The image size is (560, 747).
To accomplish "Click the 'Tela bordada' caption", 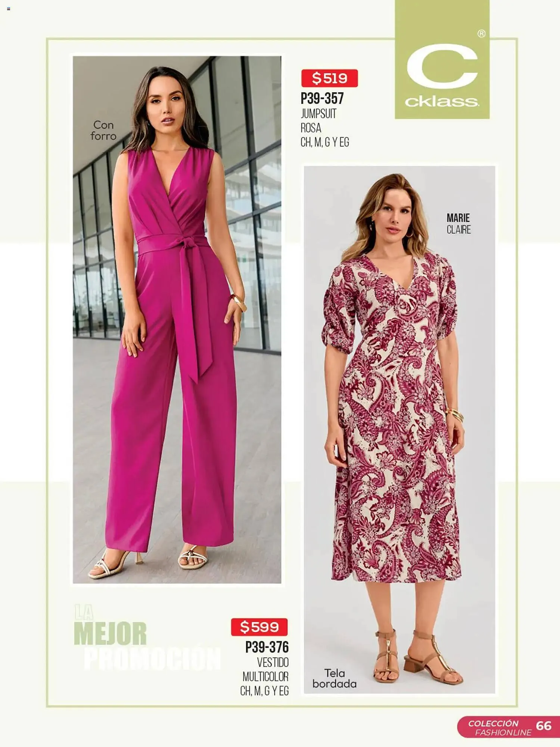I will click(x=335, y=678).
